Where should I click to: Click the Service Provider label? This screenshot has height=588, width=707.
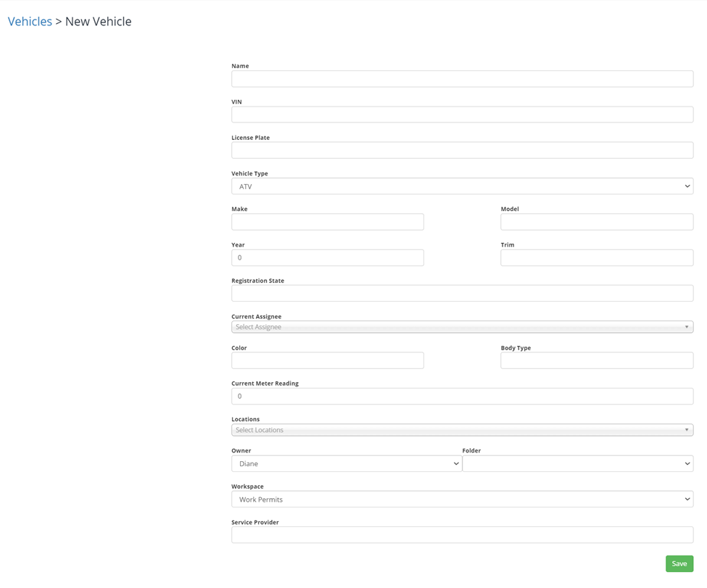coord(255,522)
